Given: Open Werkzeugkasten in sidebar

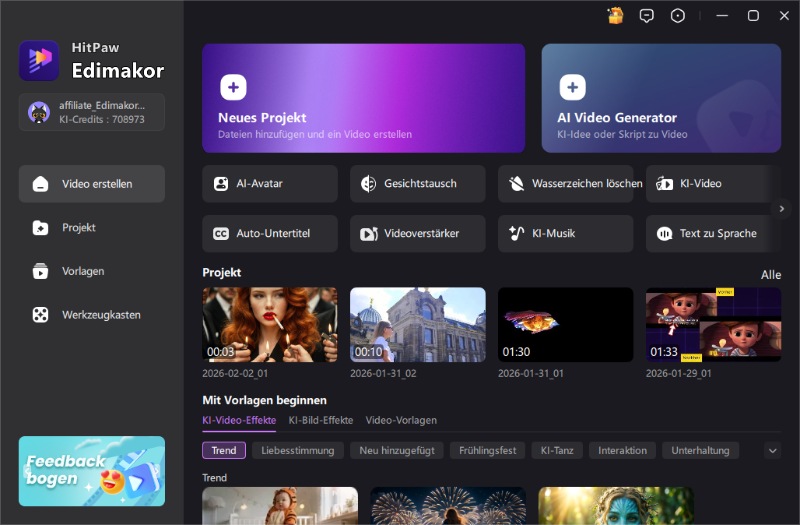Looking at the screenshot, I should click(92, 315).
